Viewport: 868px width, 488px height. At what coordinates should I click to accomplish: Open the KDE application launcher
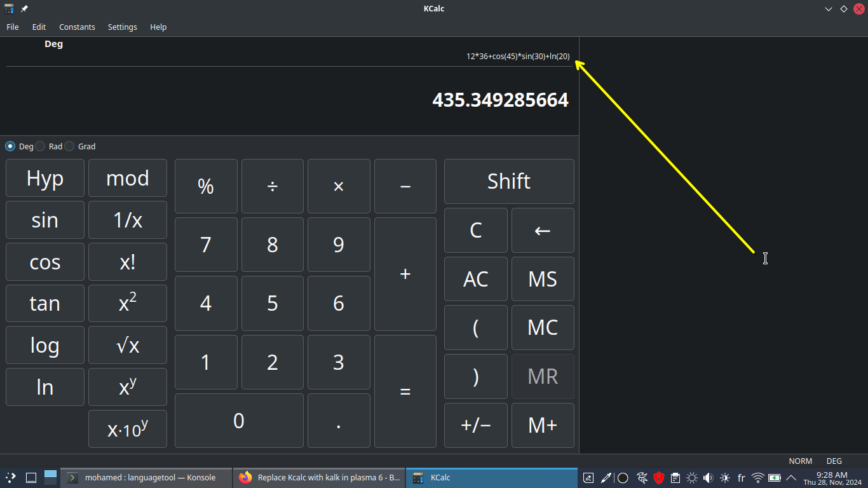tap(11, 477)
